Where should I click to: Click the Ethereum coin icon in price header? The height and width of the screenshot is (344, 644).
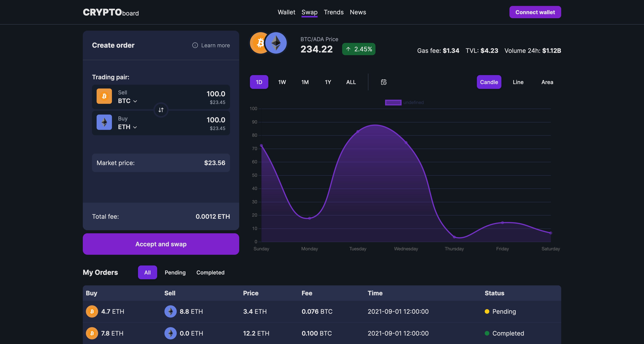[276, 43]
